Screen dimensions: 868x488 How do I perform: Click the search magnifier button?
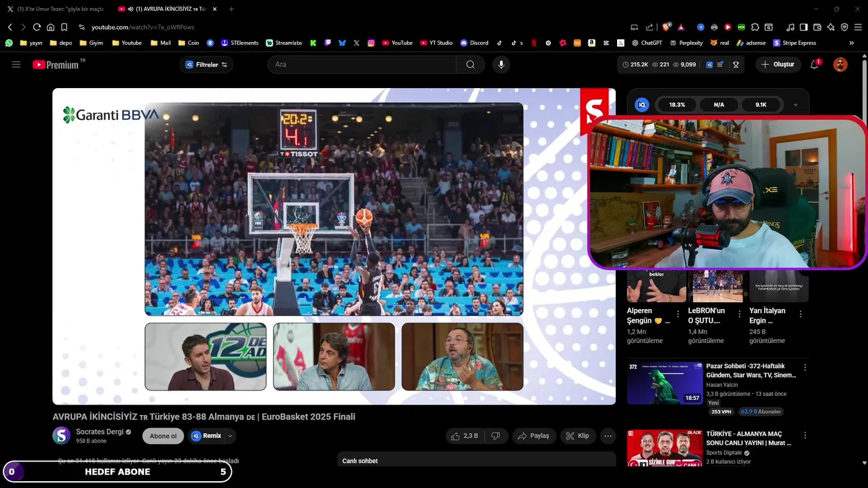point(471,64)
